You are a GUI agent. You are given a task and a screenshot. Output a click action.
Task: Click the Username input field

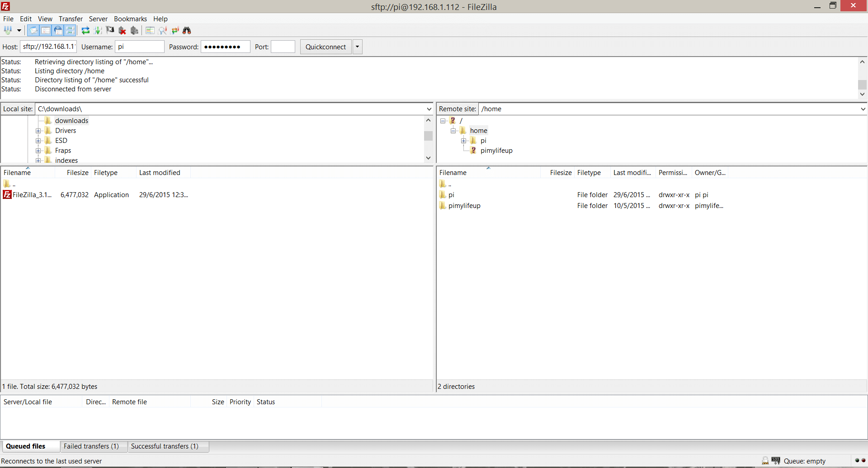(139, 47)
